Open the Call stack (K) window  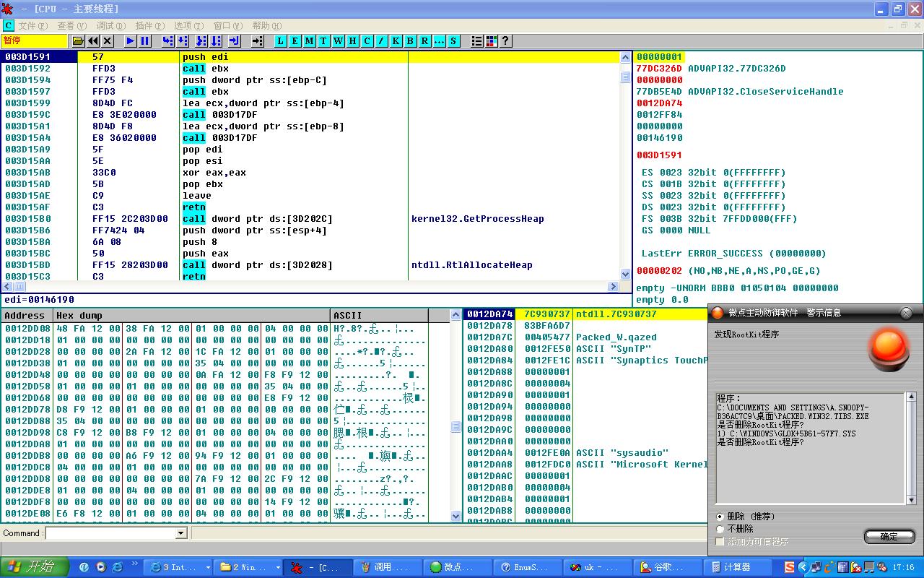pyautogui.click(x=396, y=41)
